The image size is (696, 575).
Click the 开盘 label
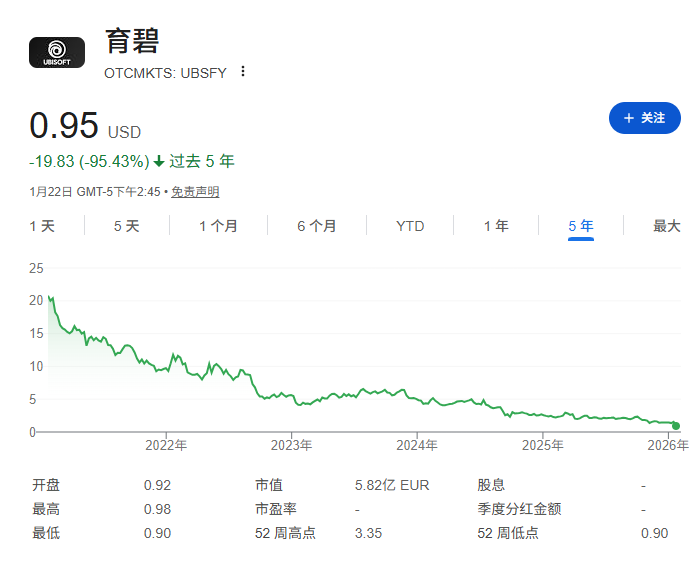[46, 485]
